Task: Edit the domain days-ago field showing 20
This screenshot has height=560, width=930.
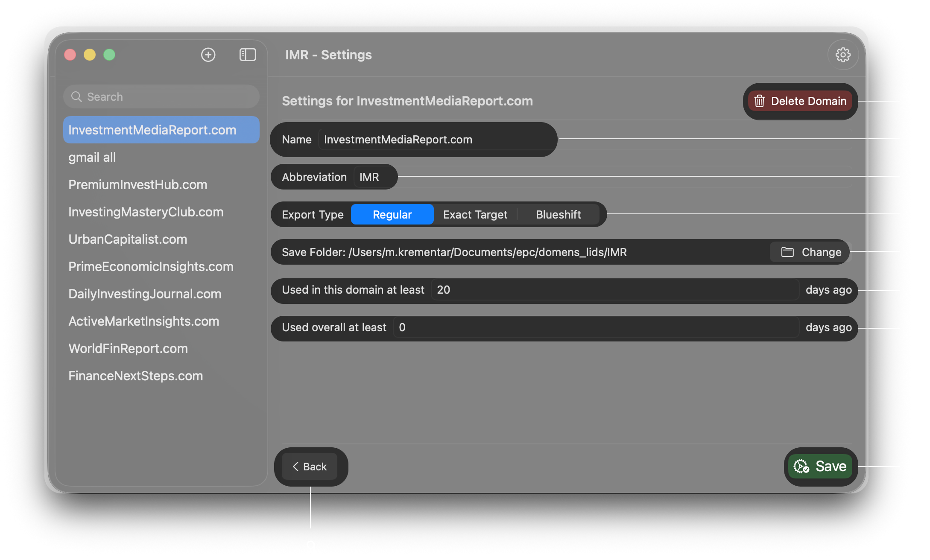Action: tap(614, 290)
